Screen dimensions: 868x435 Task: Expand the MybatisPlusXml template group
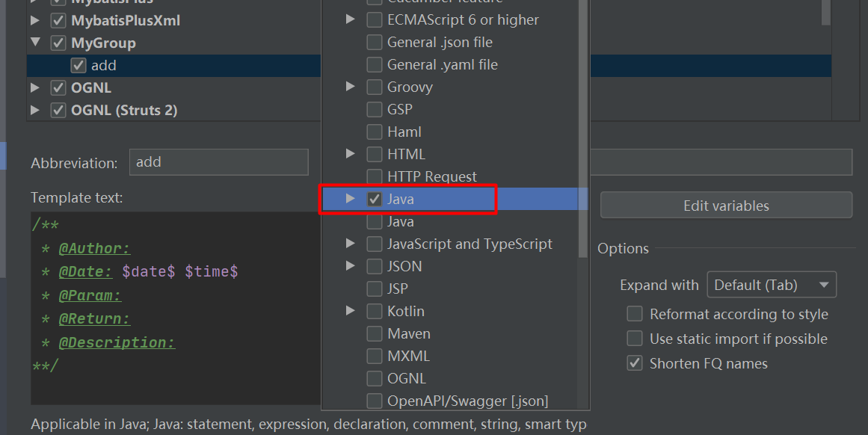pyautogui.click(x=35, y=21)
